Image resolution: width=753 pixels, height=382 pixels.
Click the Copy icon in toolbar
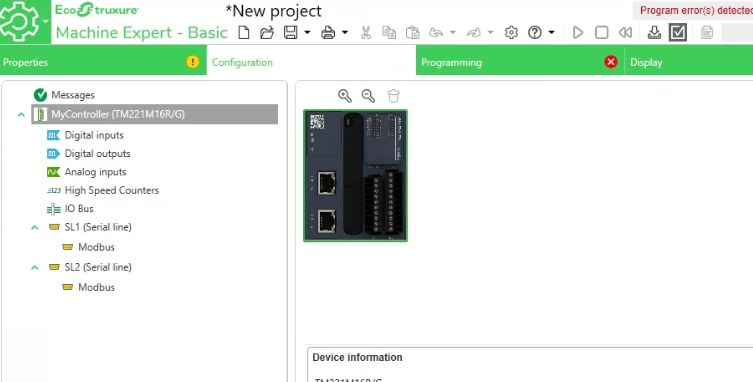pyautogui.click(x=389, y=33)
